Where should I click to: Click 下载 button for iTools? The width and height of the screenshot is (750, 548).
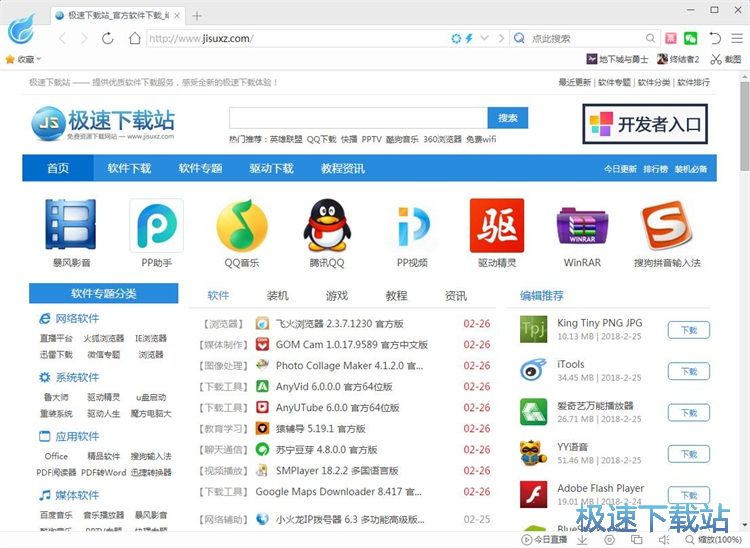[688, 371]
